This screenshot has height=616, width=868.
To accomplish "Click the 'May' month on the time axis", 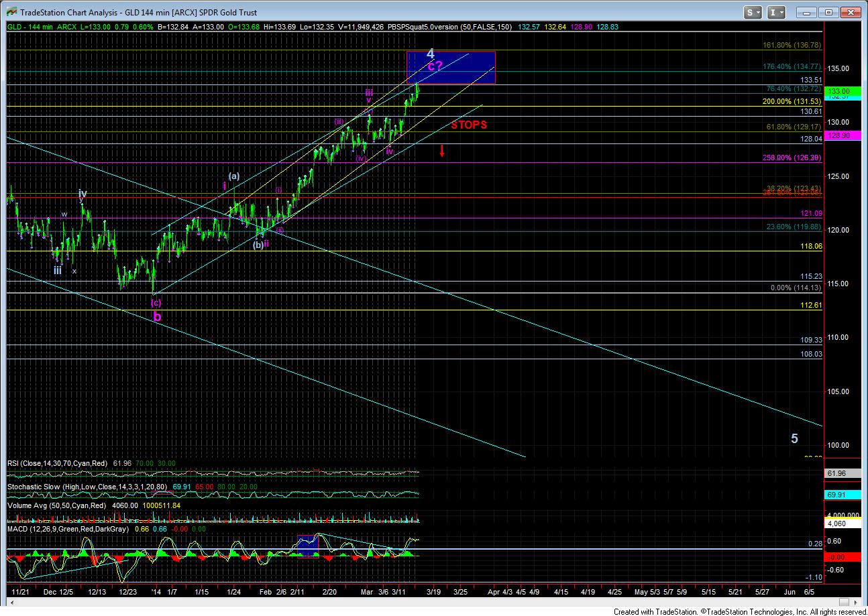I will tap(642, 592).
